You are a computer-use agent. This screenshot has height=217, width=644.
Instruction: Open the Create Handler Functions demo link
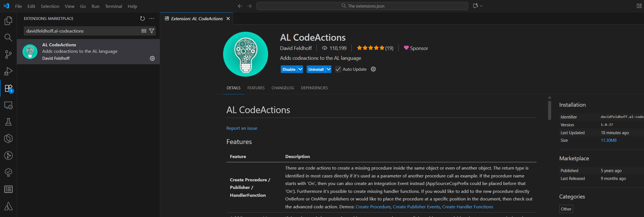click(468, 207)
